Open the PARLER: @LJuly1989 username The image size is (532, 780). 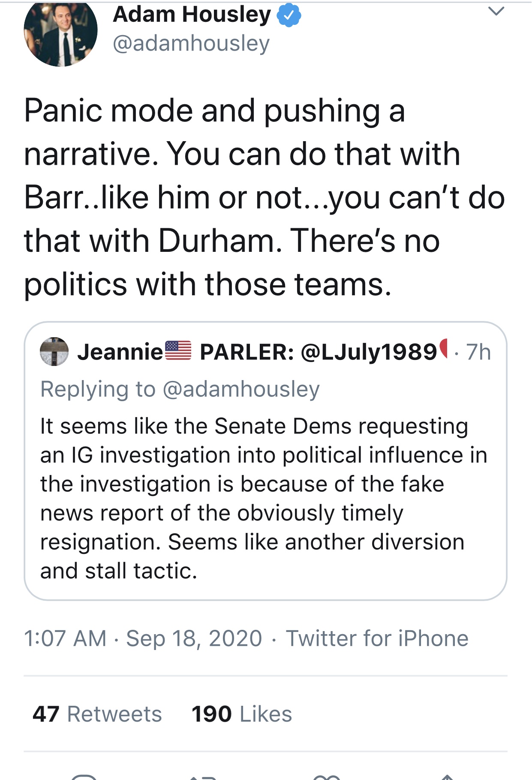pyautogui.click(x=319, y=352)
